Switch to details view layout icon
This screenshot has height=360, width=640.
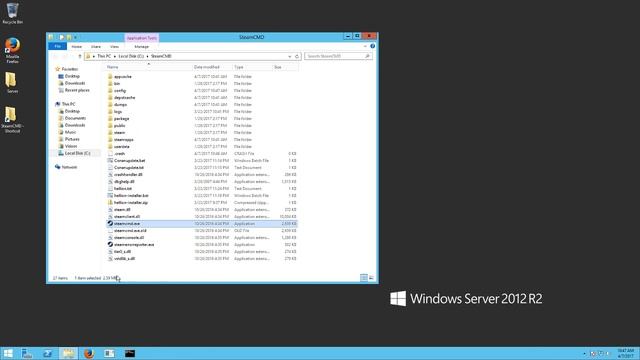tap(364, 278)
